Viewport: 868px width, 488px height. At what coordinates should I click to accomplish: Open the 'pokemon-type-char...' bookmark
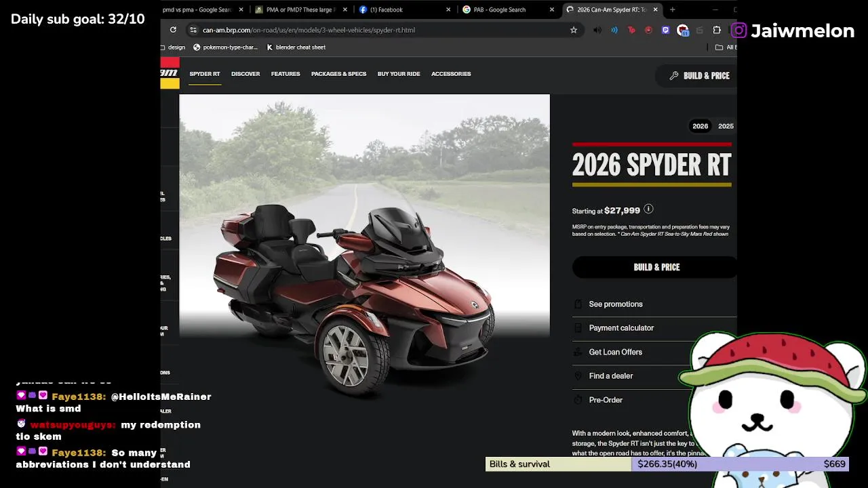225,47
